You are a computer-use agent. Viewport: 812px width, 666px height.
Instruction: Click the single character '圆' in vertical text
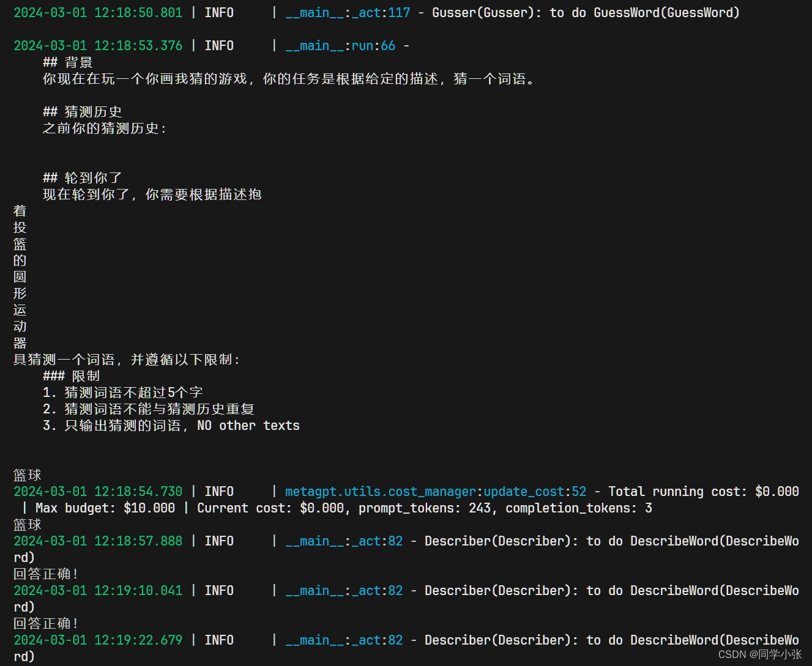point(20,277)
